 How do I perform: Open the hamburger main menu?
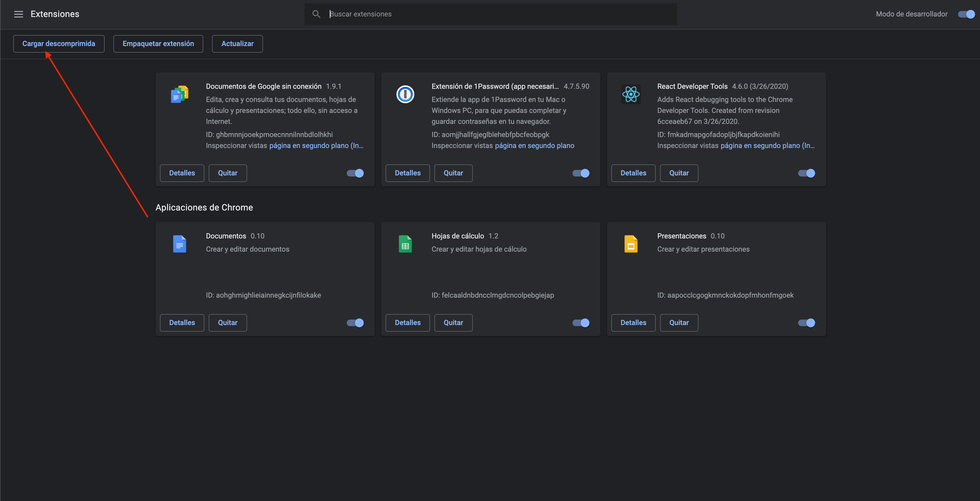pos(18,14)
